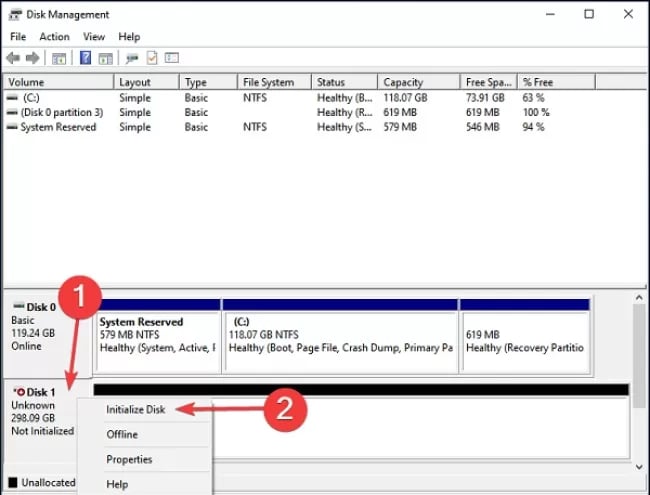
Task: Choose Properties from context menu
Action: click(x=145, y=459)
